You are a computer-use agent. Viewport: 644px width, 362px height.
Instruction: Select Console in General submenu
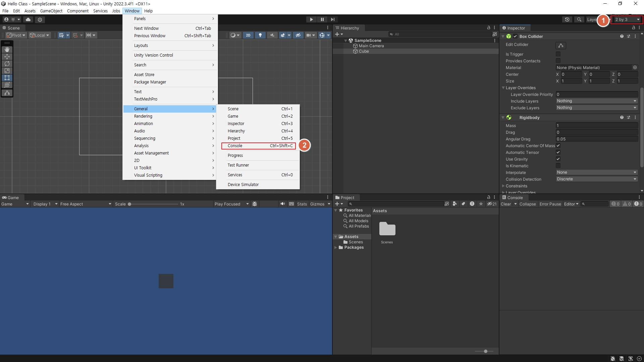pyautogui.click(x=259, y=146)
